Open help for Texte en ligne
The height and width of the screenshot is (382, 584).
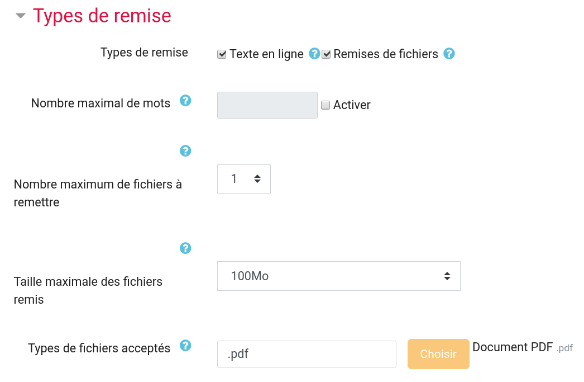314,54
